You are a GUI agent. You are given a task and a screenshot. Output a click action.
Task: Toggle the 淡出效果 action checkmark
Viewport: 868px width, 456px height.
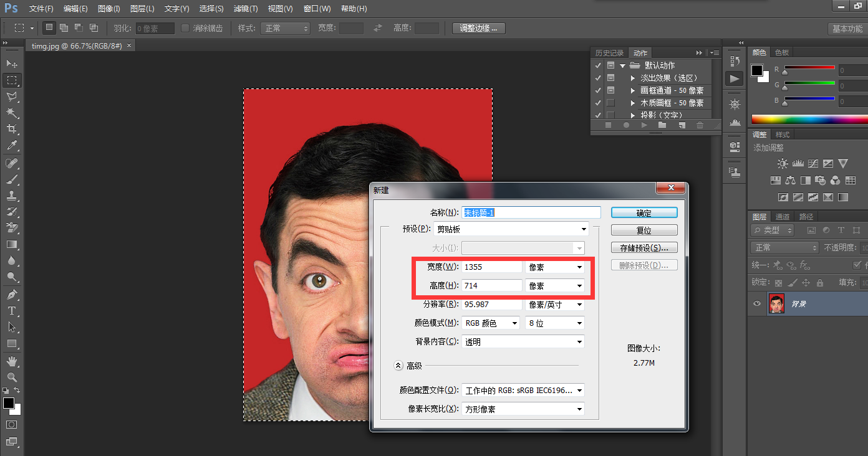click(598, 78)
